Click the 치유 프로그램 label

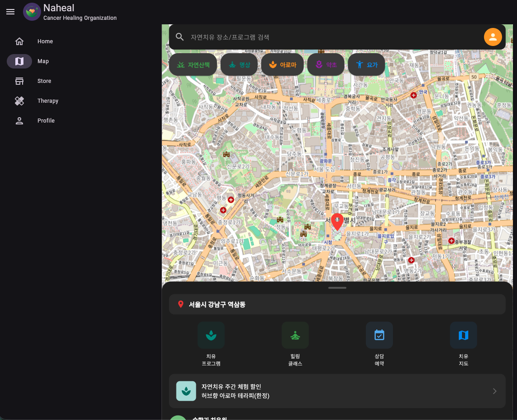211,360
